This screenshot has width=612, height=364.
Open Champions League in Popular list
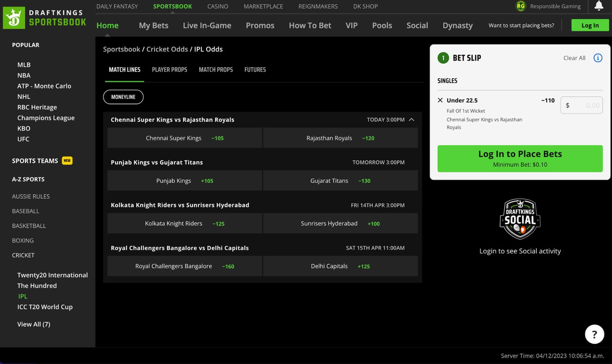[x=46, y=118]
